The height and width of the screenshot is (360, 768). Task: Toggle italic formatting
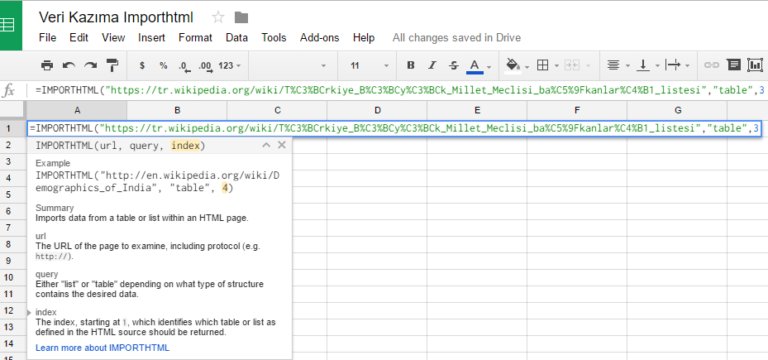432,66
